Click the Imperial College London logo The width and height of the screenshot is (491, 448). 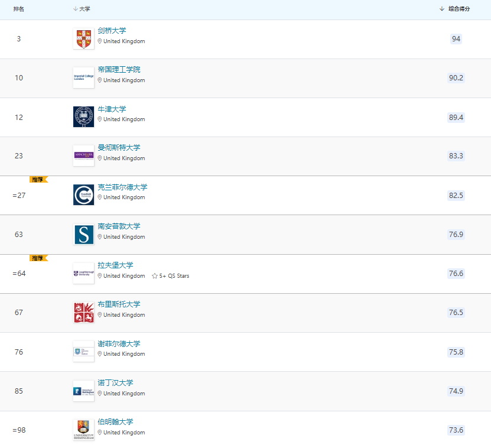tap(83, 78)
